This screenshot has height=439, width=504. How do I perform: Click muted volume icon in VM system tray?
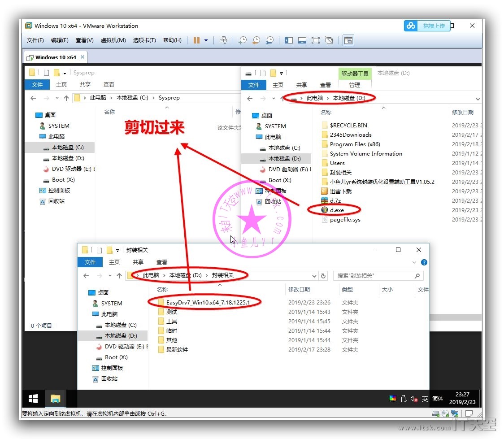click(414, 399)
